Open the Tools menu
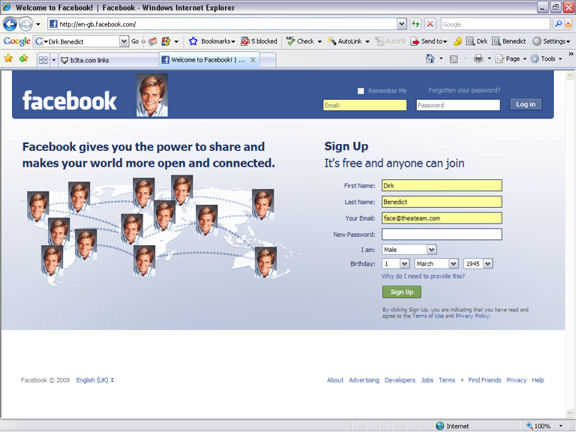The width and height of the screenshot is (576, 432). [x=546, y=59]
